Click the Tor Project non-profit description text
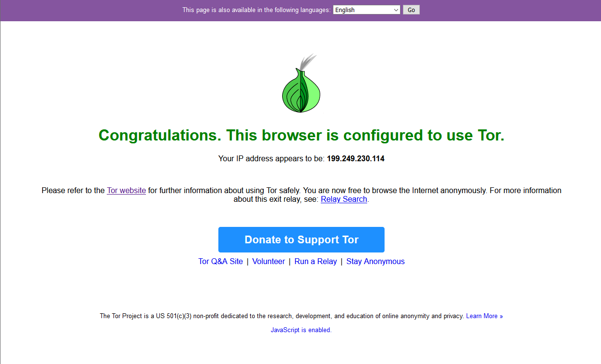 [282, 316]
